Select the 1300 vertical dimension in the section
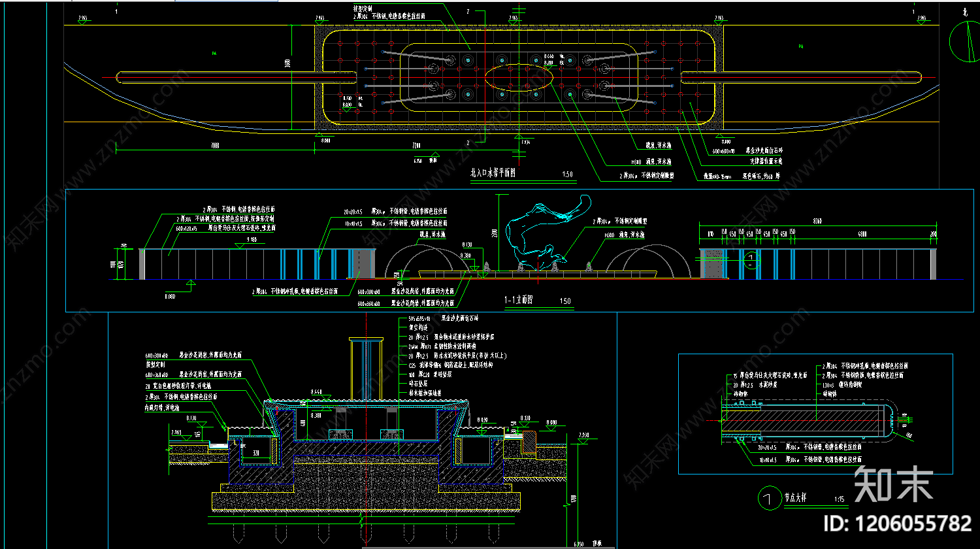This screenshot has height=549, width=980. tap(574, 500)
